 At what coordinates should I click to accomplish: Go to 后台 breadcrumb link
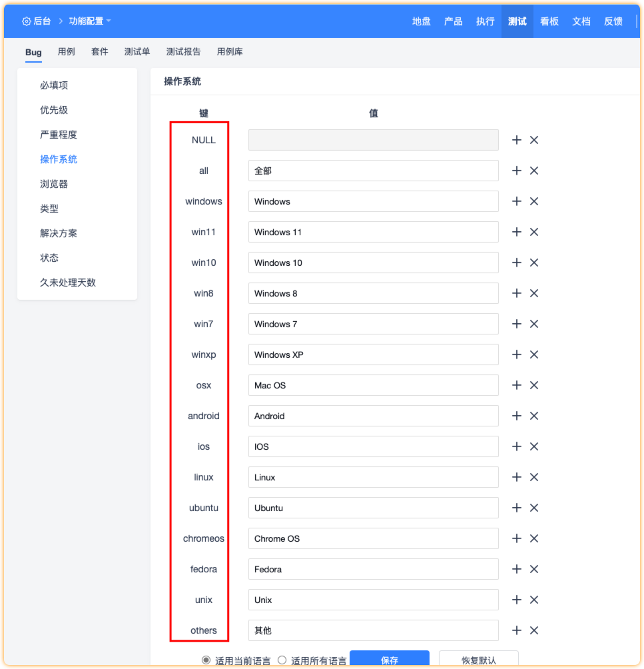[x=42, y=21]
